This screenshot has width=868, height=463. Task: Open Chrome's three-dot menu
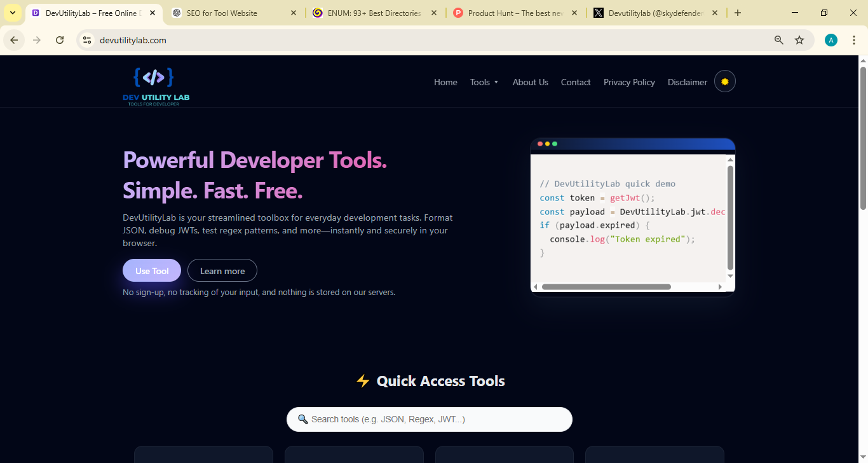(854, 39)
